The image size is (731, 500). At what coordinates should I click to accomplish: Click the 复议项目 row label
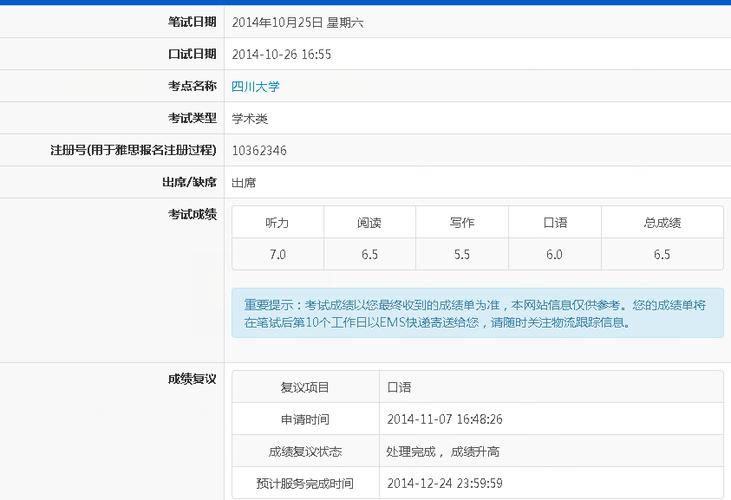[x=305, y=387]
